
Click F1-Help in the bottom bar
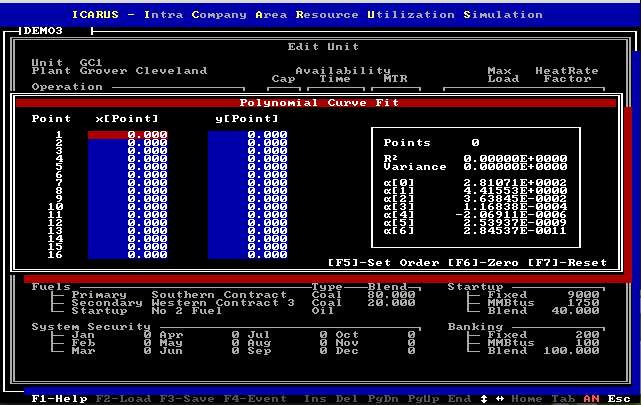click(51, 398)
